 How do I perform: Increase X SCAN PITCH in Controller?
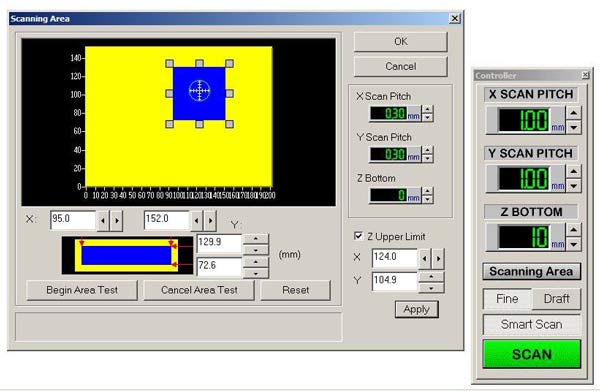(x=573, y=113)
